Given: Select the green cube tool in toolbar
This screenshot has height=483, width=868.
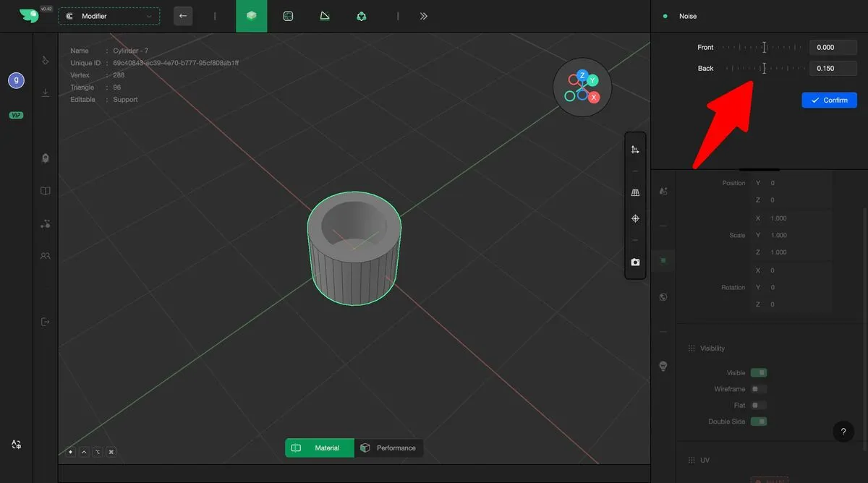Looking at the screenshot, I should [251, 16].
